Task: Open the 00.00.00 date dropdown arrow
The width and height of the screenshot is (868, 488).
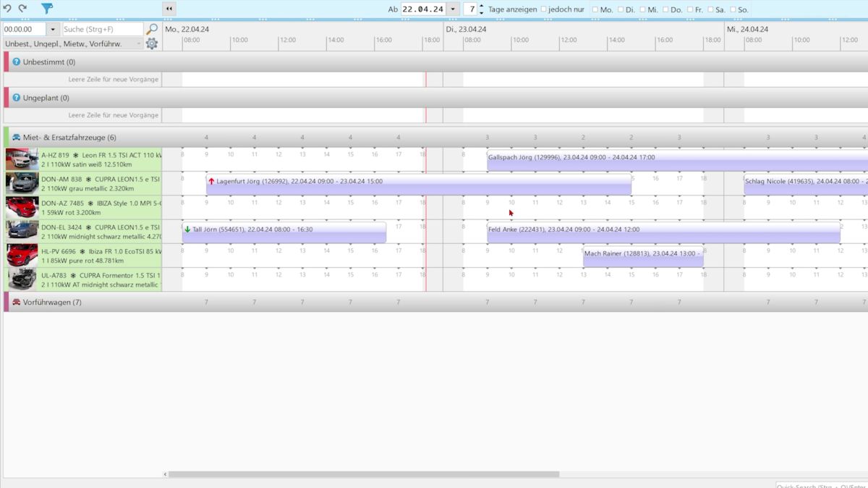Action: [x=53, y=29]
